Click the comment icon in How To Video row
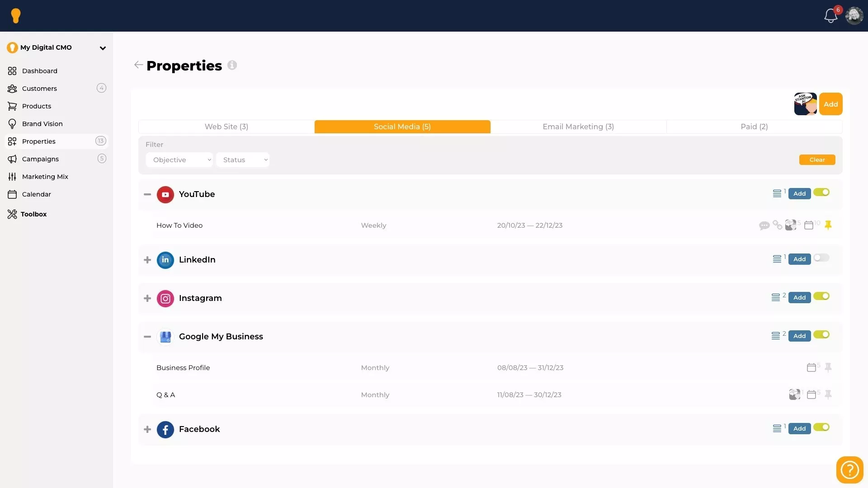 click(764, 225)
